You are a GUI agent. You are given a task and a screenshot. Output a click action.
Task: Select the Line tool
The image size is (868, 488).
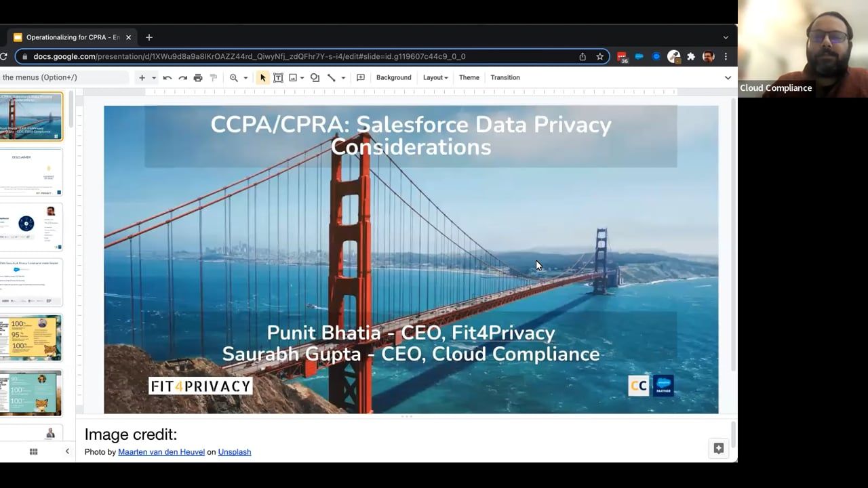(332, 77)
